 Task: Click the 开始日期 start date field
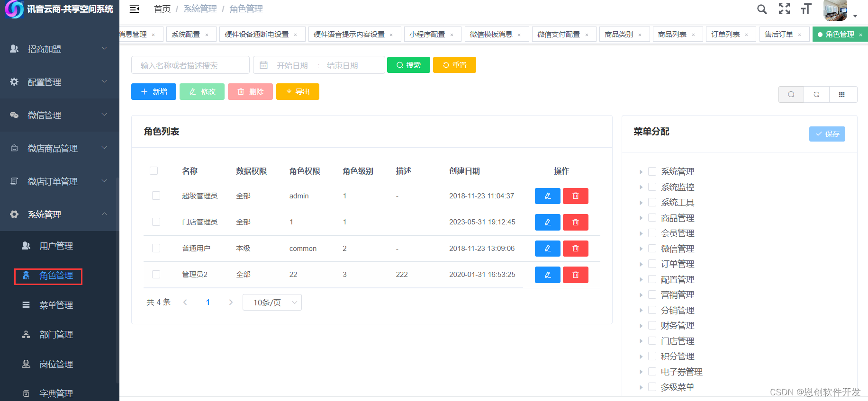click(x=292, y=65)
